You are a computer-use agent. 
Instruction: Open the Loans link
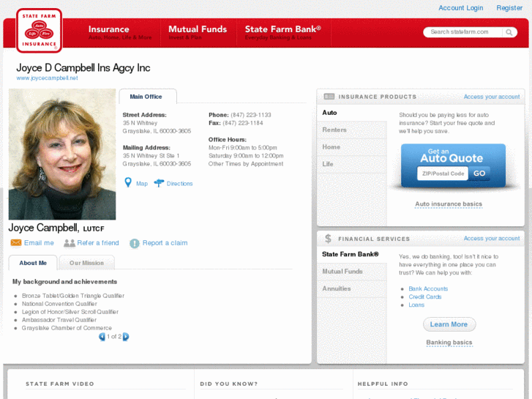pos(416,305)
